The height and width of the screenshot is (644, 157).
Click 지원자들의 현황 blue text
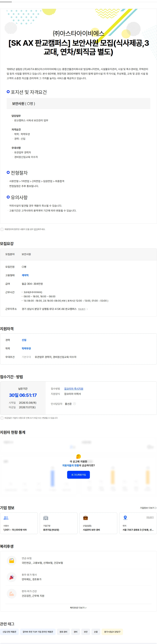click(x=70, y=465)
